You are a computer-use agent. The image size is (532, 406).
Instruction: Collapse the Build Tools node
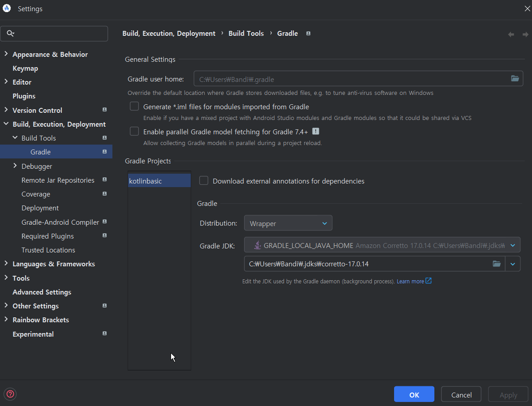[x=15, y=137]
